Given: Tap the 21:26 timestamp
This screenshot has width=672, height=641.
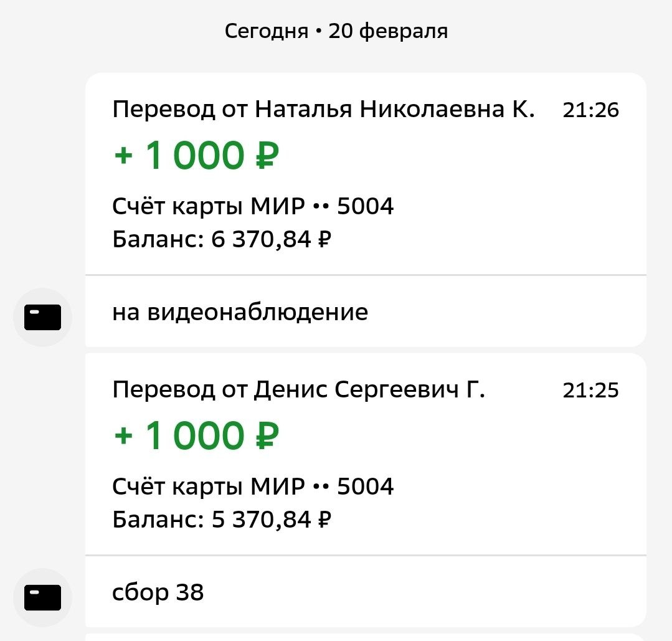Looking at the screenshot, I should (x=590, y=110).
